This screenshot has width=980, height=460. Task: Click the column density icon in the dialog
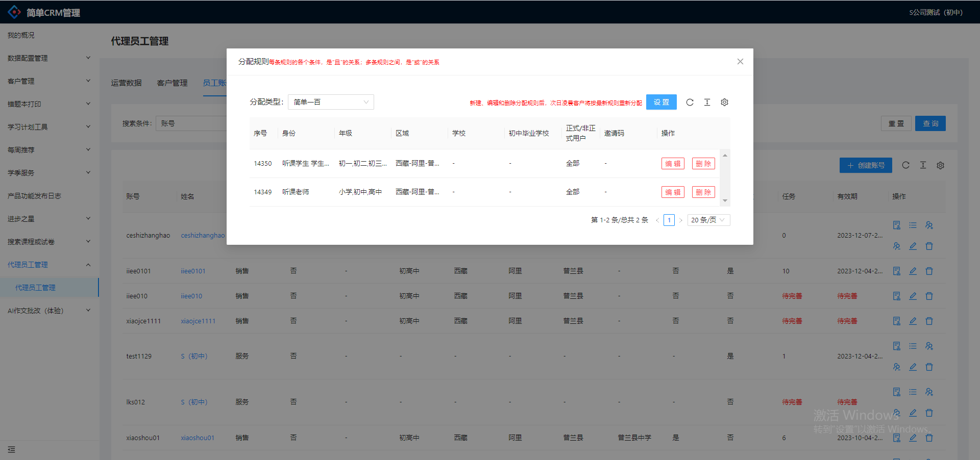[x=707, y=103]
